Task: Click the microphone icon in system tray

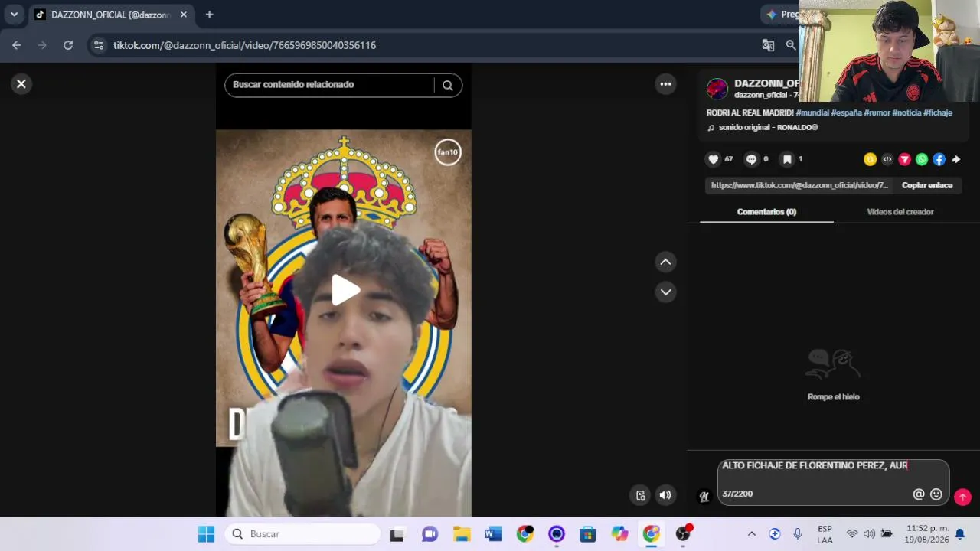Action: tap(798, 534)
